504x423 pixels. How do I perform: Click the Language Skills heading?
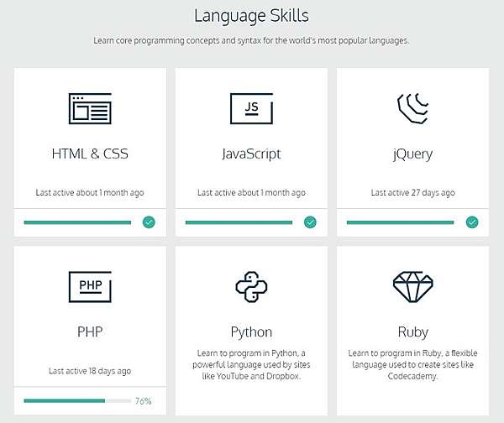pyautogui.click(x=251, y=16)
